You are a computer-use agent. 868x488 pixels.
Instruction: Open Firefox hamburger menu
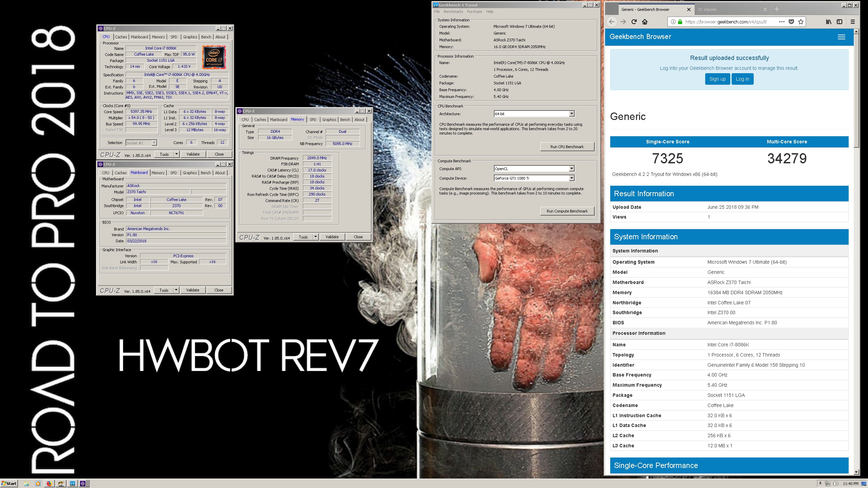(x=852, y=22)
